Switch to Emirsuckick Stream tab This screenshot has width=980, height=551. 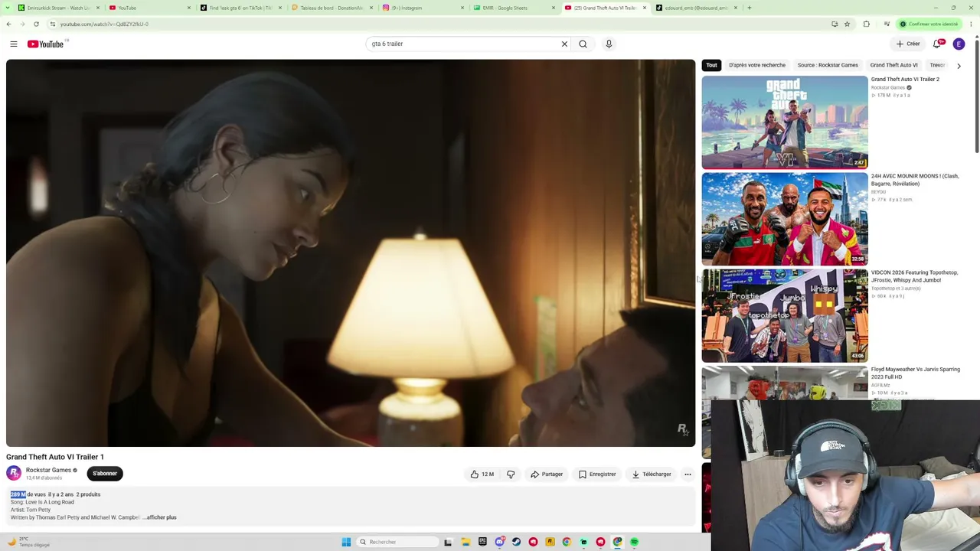60,8
